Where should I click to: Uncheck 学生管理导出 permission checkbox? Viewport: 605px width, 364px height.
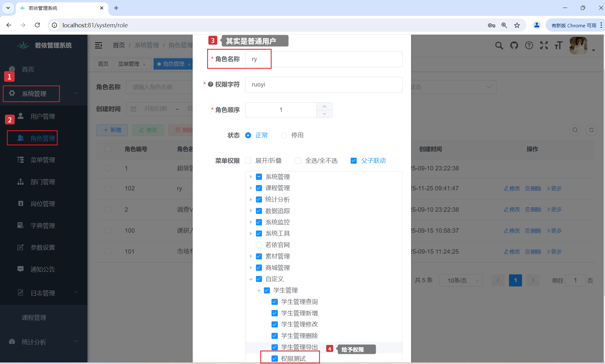(275, 347)
